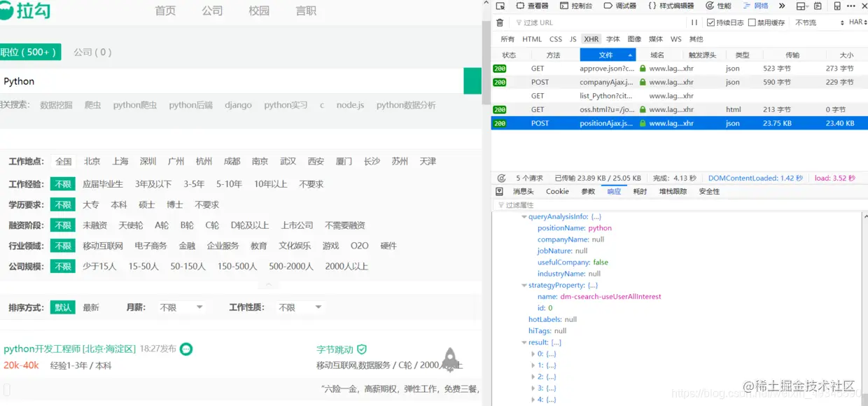
Task: Open the 调试器 (Debugger) devtools panel
Action: (x=619, y=6)
